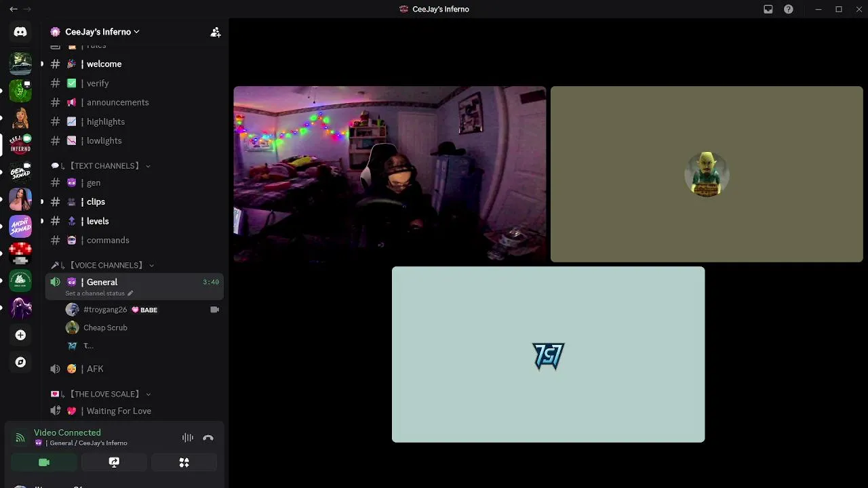Viewport: 868px width, 488px height.
Task: Click user #troygang26 in voice list
Action: 105,310
